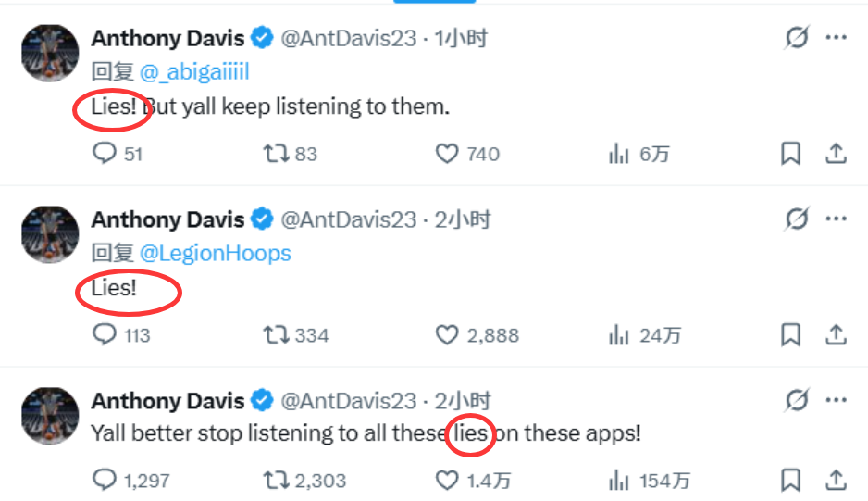The width and height of the screenshot is (868, 501).
Task: Bookmark the reply to @LegionHoops
Action: [x=790, y=334]
